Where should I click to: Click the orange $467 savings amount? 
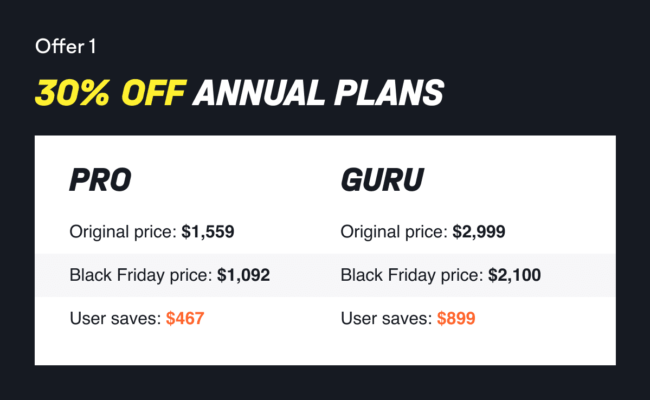(x=186, y=318)
